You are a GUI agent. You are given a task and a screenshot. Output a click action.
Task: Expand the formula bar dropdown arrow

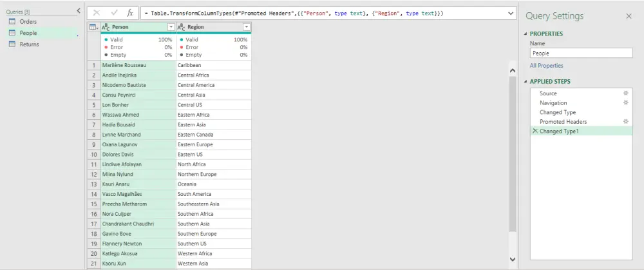click(x=511, y=13)
